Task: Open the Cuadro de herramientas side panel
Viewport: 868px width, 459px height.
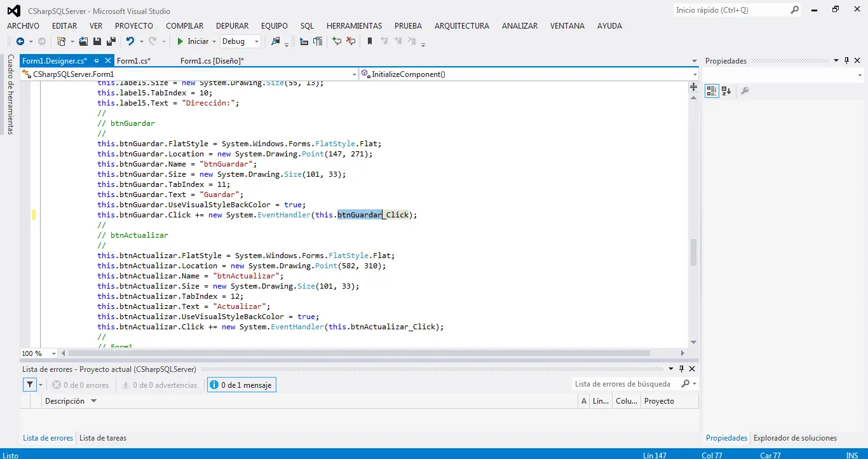Action: pos(10,94)
